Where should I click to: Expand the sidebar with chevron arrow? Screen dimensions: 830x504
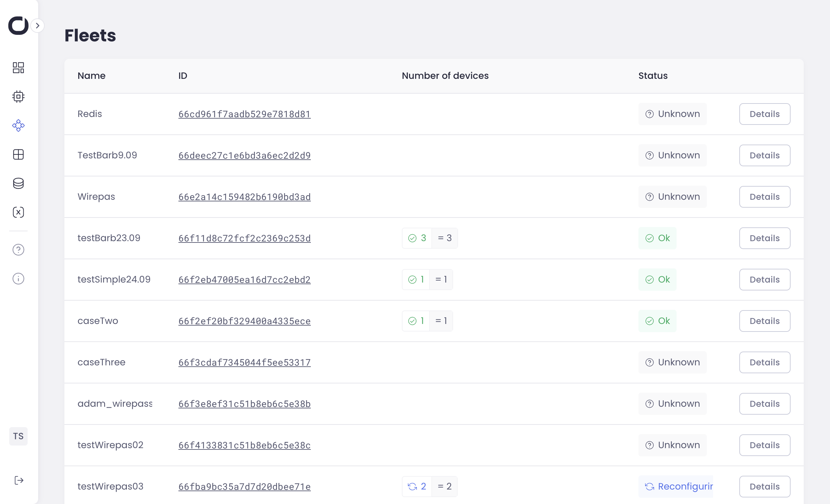coord(37,26)
